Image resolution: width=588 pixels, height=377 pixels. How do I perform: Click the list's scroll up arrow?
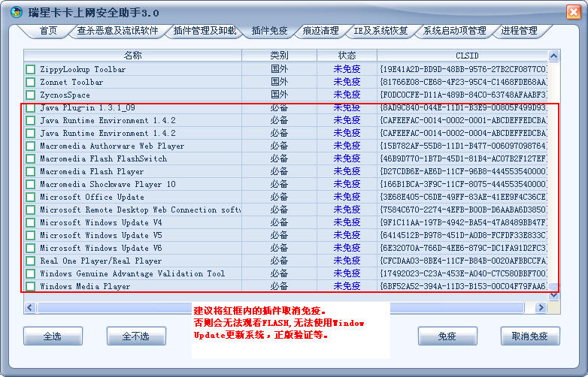554,56
